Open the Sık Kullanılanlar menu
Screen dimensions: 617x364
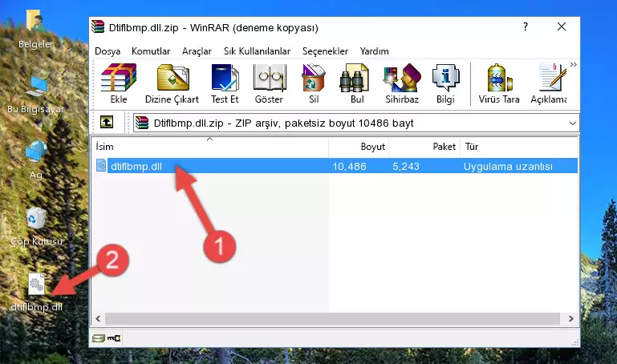(x=257, y=51)
